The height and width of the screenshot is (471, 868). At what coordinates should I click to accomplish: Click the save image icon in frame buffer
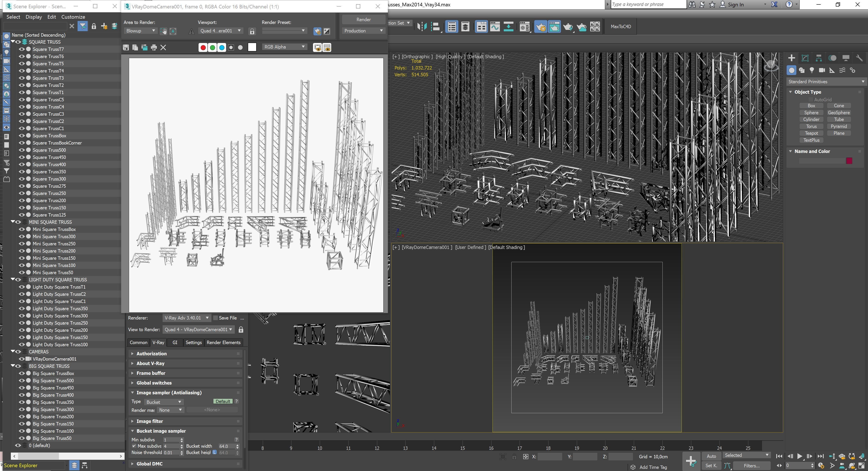[x=126, y=47]
